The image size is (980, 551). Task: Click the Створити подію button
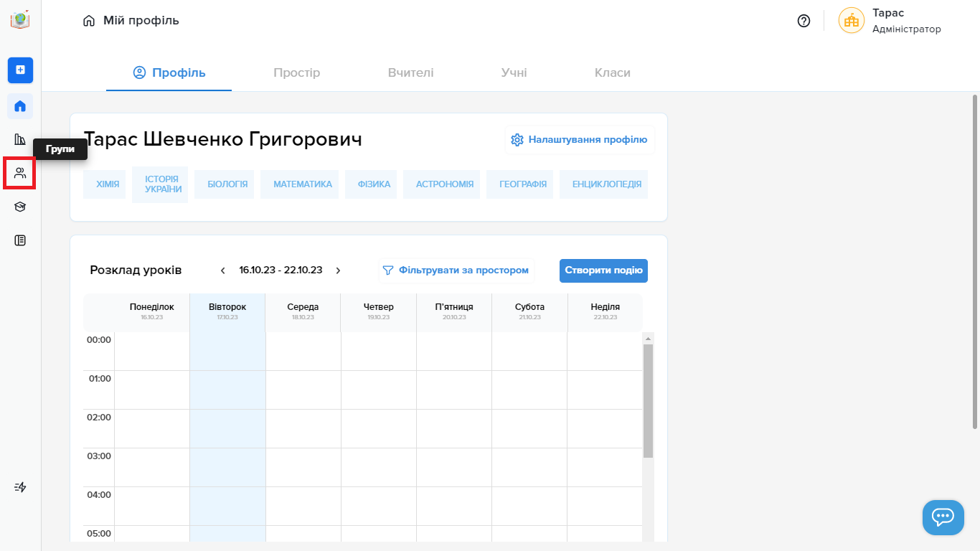(603, 270)
